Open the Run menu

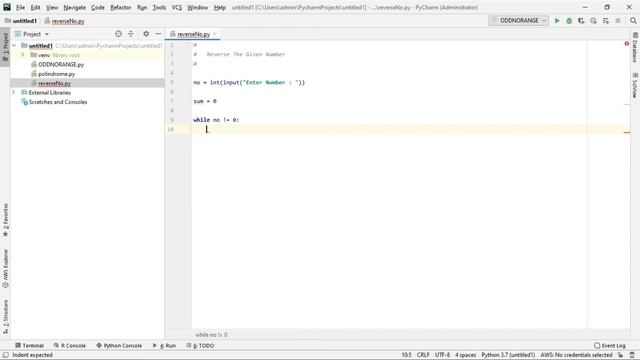[x=142, y=7]
